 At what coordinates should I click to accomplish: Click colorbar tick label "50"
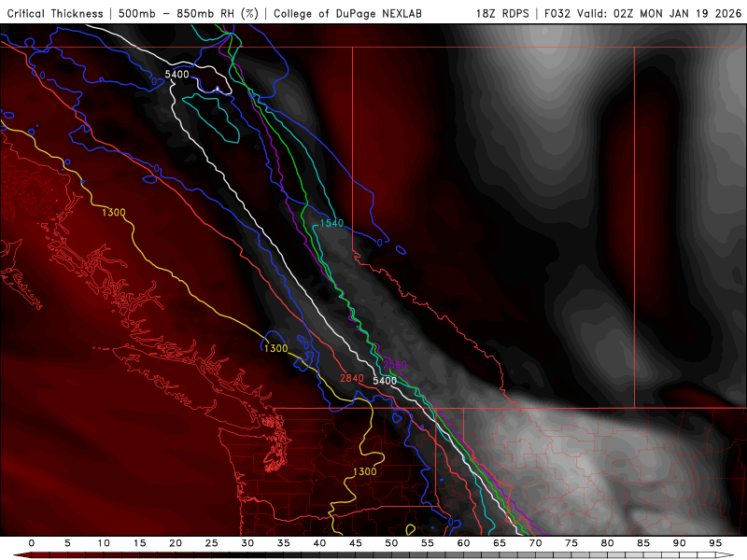point(391,543)
